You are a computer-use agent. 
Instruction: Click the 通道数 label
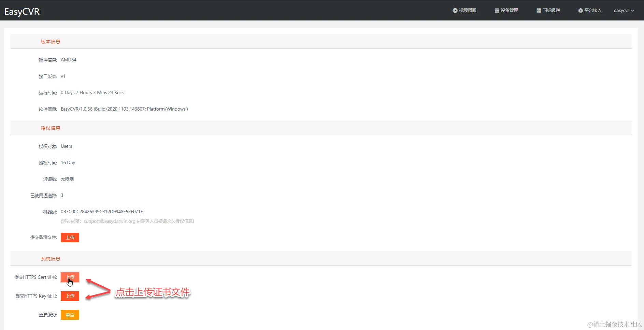click(x=50, y=179)
